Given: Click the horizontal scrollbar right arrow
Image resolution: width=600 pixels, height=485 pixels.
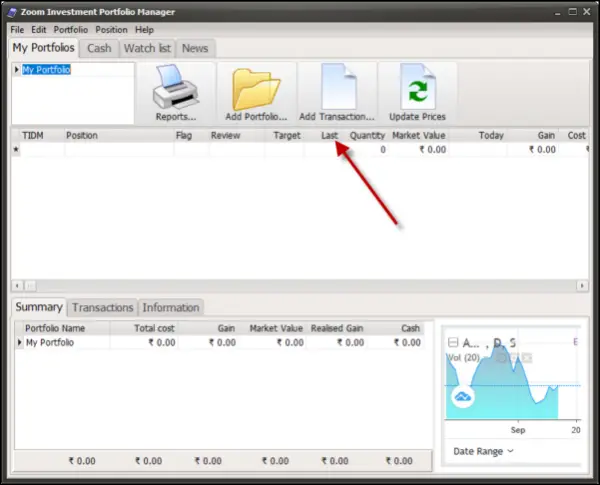Looking at the screenshot, I should pyautogui.click(x=582, y=286).
